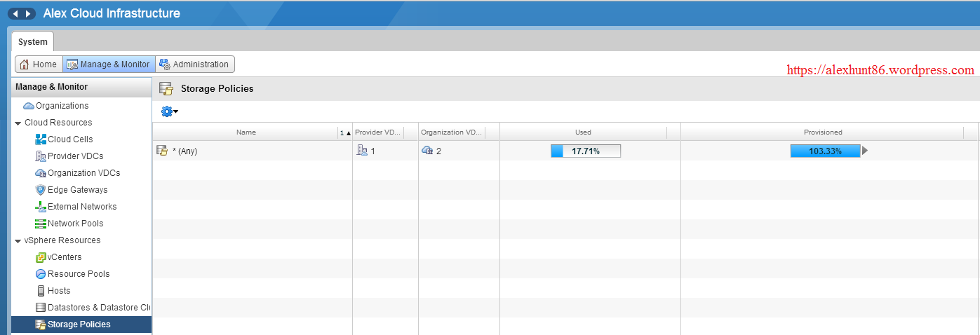Go to the Home page button

(39, 64)
